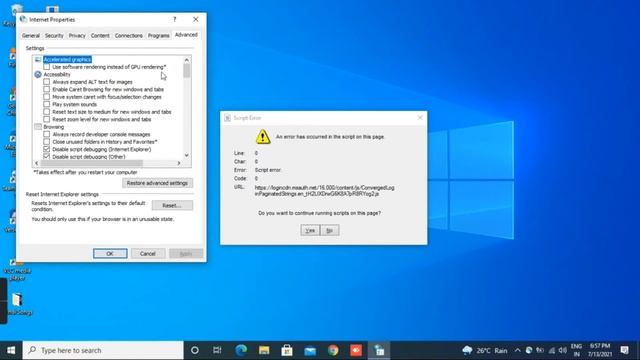Image resolution: width=640 pixels, height=360 pixels.
Task: Open Task View on the taskbar
Action: pyautogui.click(x=217, y=350)
